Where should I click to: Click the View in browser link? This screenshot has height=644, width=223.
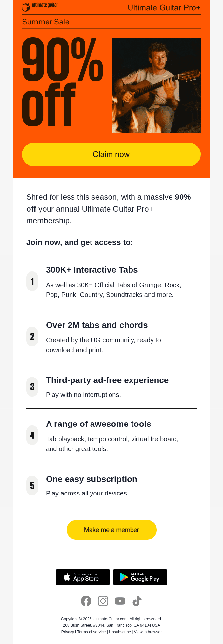[148, 632]
